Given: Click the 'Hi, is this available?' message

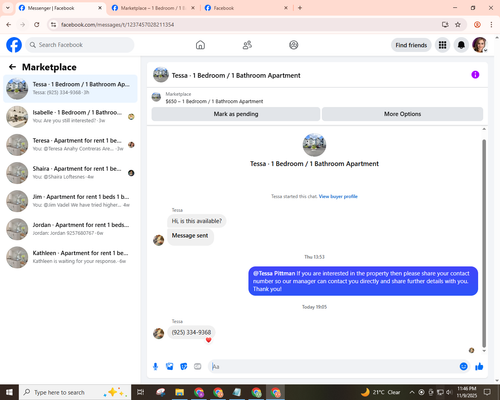Looking at the screenshot, I should click(x=197, y=221).
